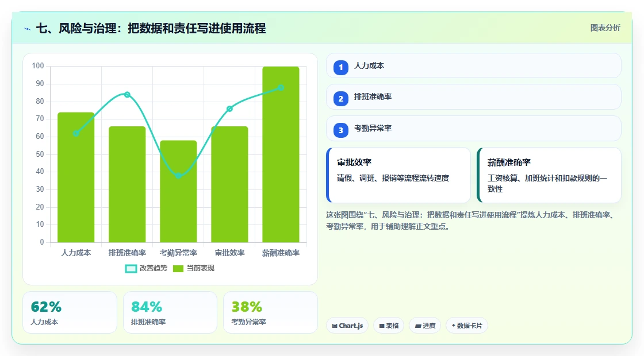This screenshot has width=644, height=356.
Task: Toggle the 当前表现 green legend swatch
Action: pos(178,269)
